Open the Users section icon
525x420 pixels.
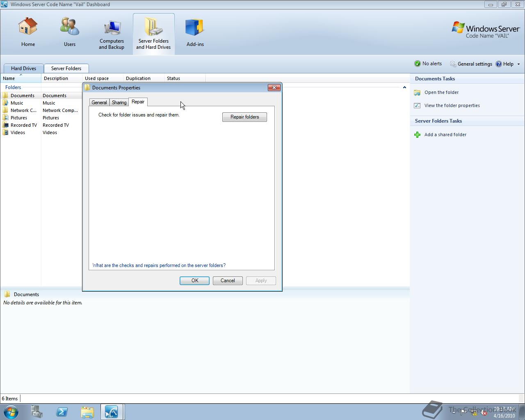point(69,26)
